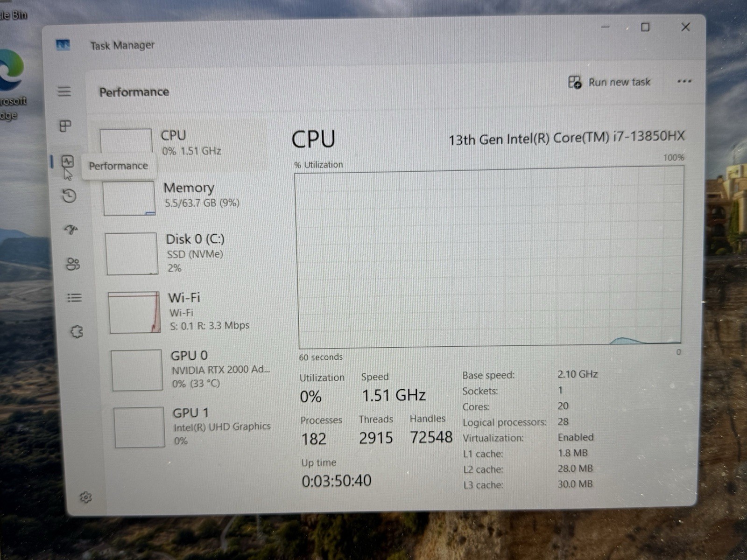Click the Performance page heading

point(134,92)
